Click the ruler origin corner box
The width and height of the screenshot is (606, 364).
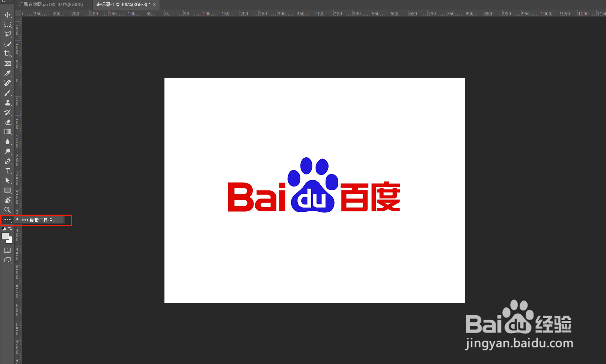18,14
